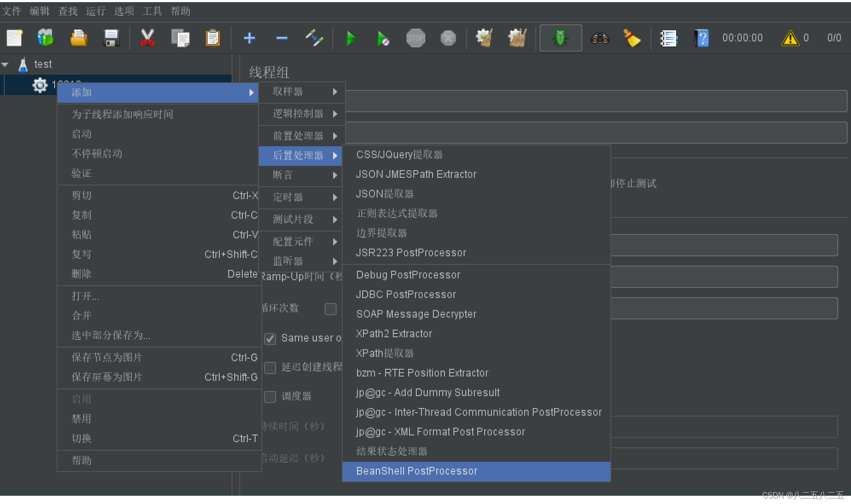The width and height of the screenshot is (851, 504).
Task: Click the warning triangle error counter
Action: coord(790,38)
